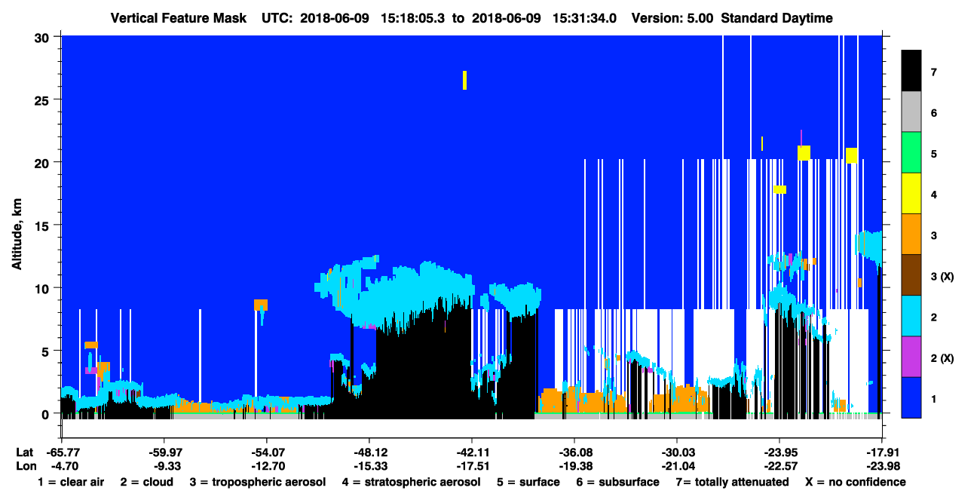Click the green color swatch labeled 5

click(x=911, y=153)
